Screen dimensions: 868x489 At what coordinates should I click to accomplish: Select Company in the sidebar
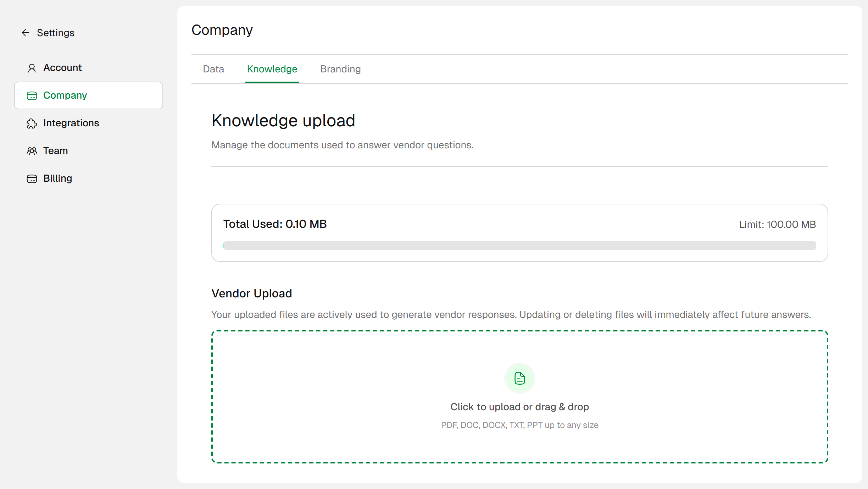[65, 95]
